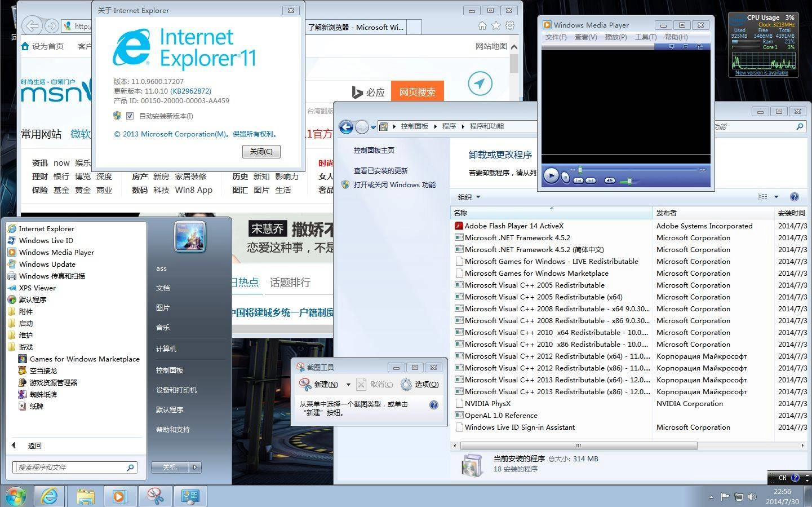Click Previous track in Windows Media Player

click(x=578, y=181)
